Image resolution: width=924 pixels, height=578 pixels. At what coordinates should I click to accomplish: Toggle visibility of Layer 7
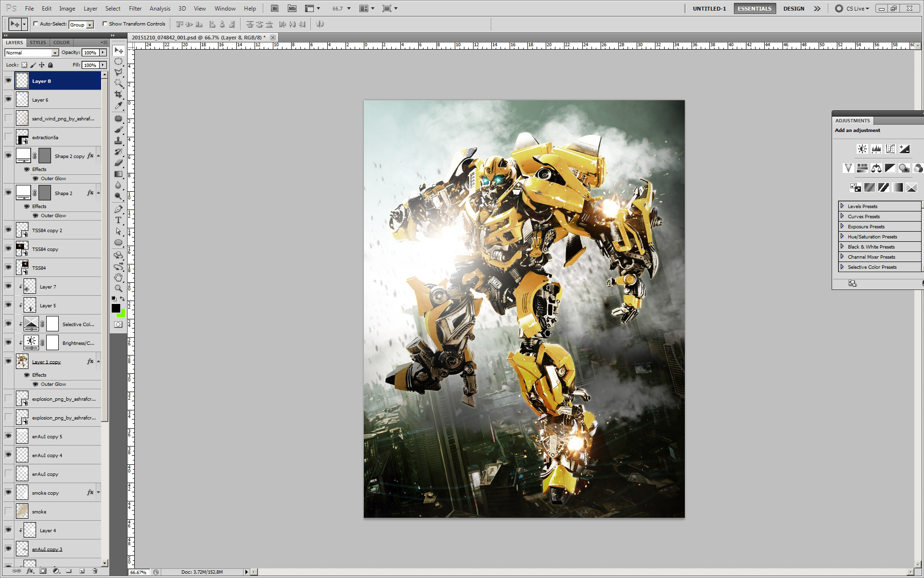point(8,286)
